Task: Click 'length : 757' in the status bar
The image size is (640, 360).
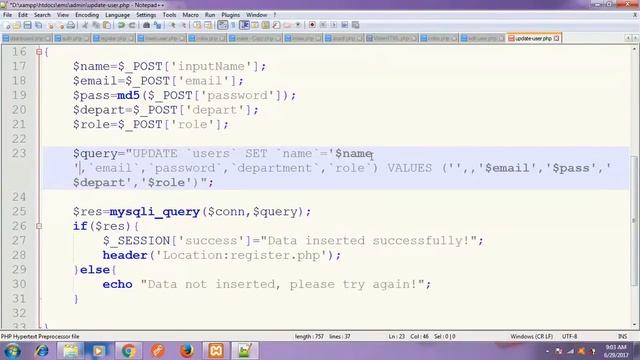Action: pyautogui.click(x=309, y=337)
